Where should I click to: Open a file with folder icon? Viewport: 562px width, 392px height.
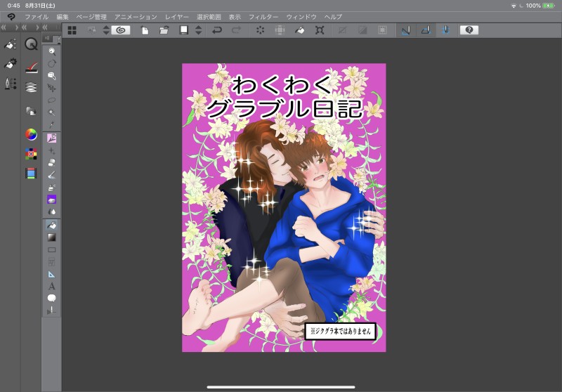[x=164, y=30]
